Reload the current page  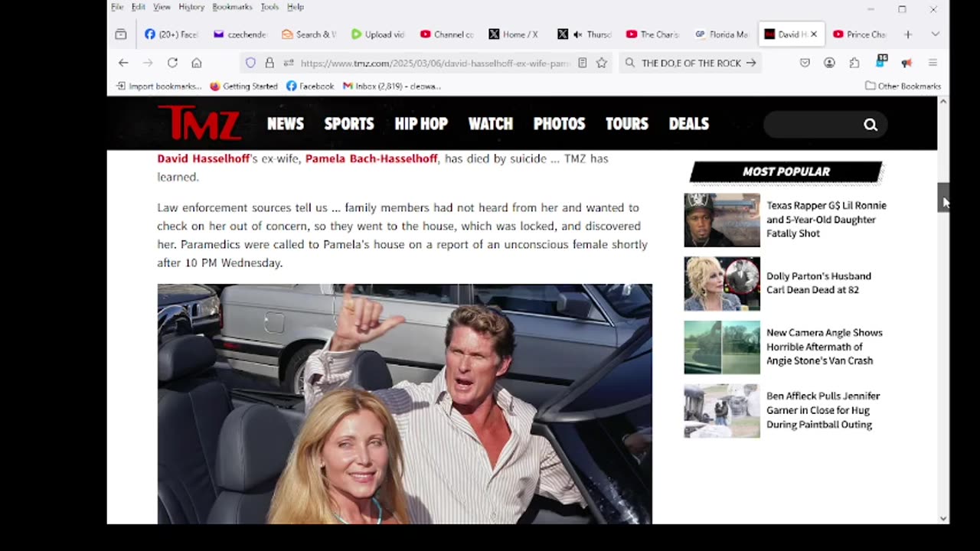172,63
